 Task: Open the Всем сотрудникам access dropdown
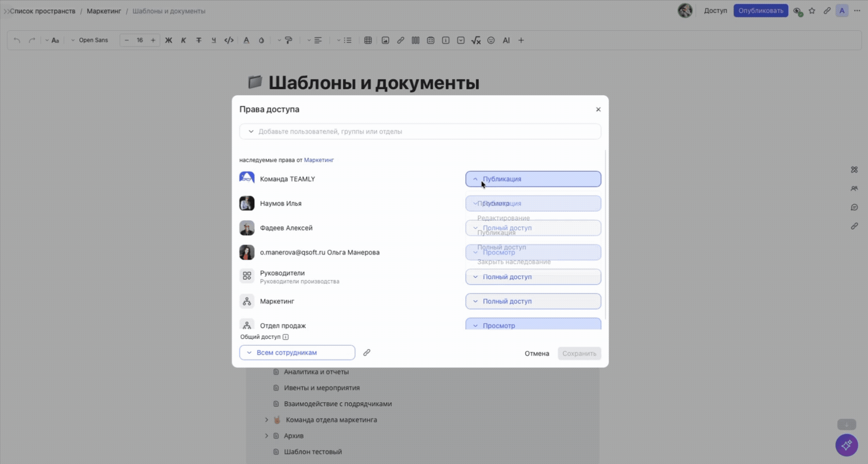[x=297, y=352]
